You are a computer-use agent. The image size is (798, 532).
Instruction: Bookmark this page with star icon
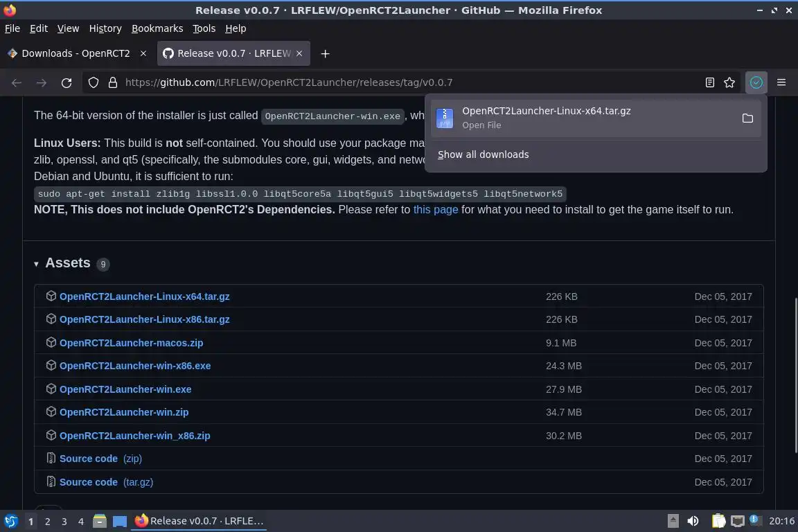click(729, 82)
